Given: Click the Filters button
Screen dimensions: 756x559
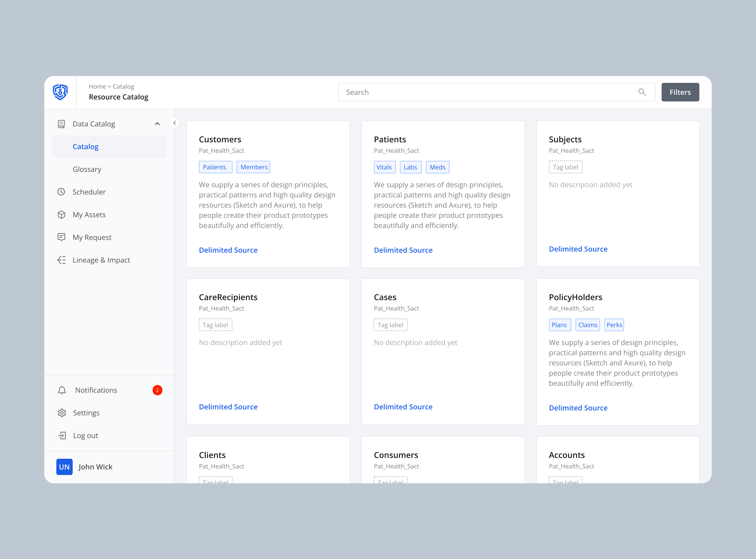Looking at the screenshot, I should (680, 92).
